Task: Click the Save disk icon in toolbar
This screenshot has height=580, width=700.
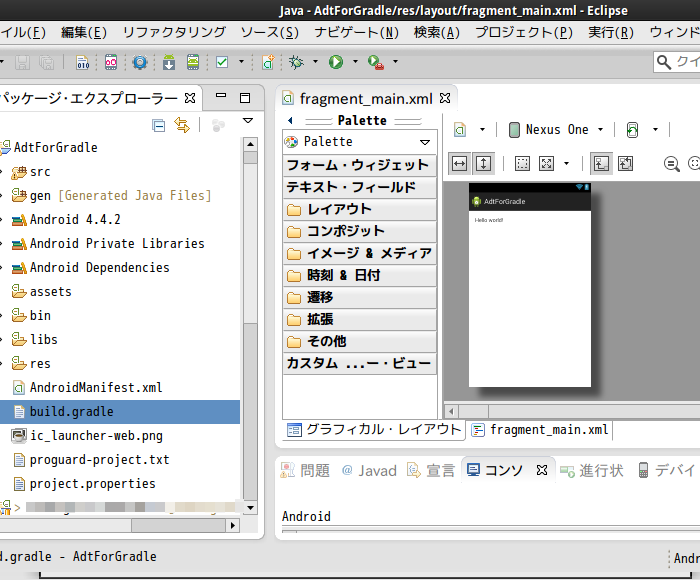Action: (x=22, y=62)
